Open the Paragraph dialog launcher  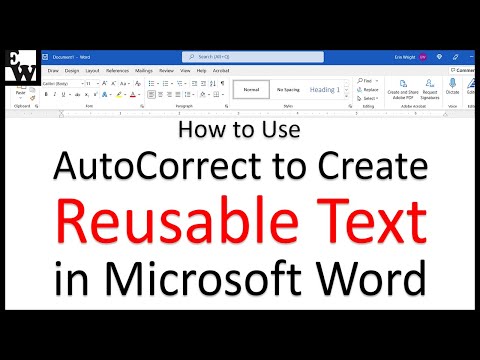point(227,106)
